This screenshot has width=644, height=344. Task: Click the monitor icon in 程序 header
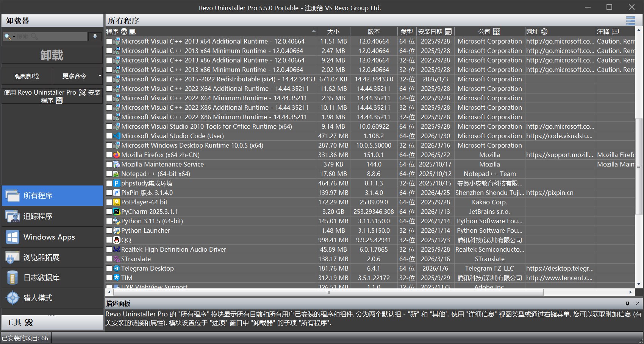tap(132, 31)
